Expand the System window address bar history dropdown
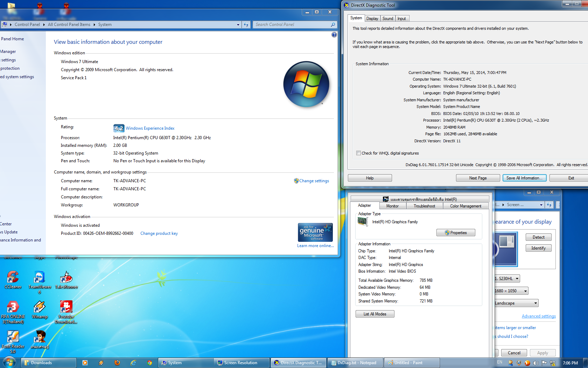Image resolution: width=588 pixels, height=368 pixels. point(238,25)
